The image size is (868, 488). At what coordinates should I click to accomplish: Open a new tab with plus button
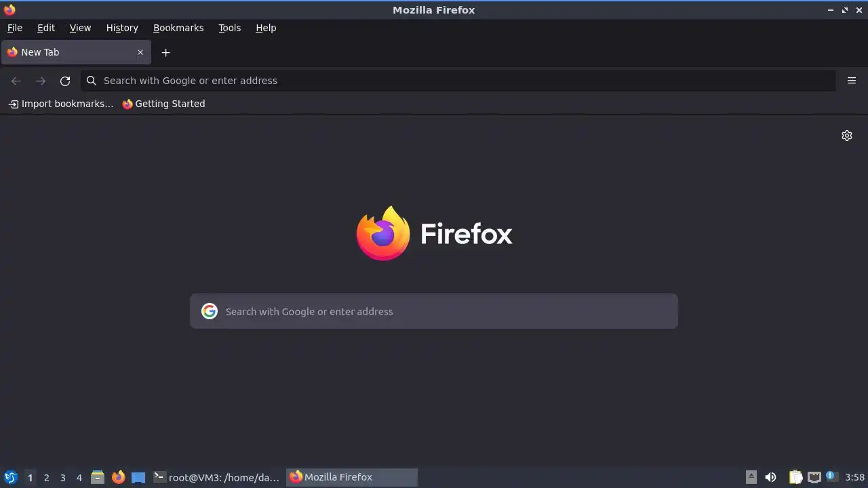[165, 52]
